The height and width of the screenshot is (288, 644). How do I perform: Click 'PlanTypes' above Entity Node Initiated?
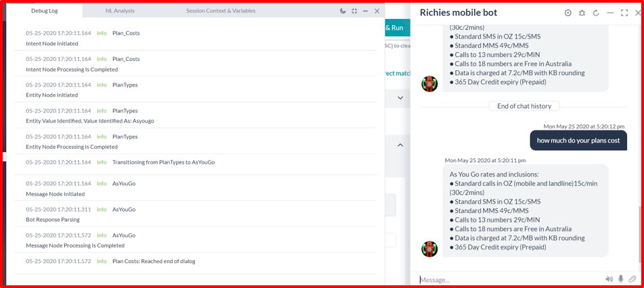click(125, 85)
